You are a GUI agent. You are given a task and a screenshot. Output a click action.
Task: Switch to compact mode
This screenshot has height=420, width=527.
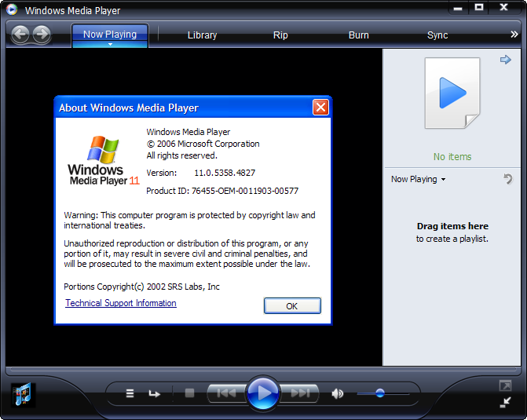click(x=505, y=402)
